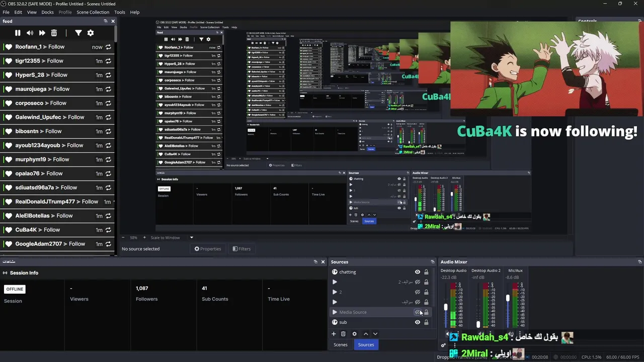Replay the GoogleAdam2707 follow alert

108,244
